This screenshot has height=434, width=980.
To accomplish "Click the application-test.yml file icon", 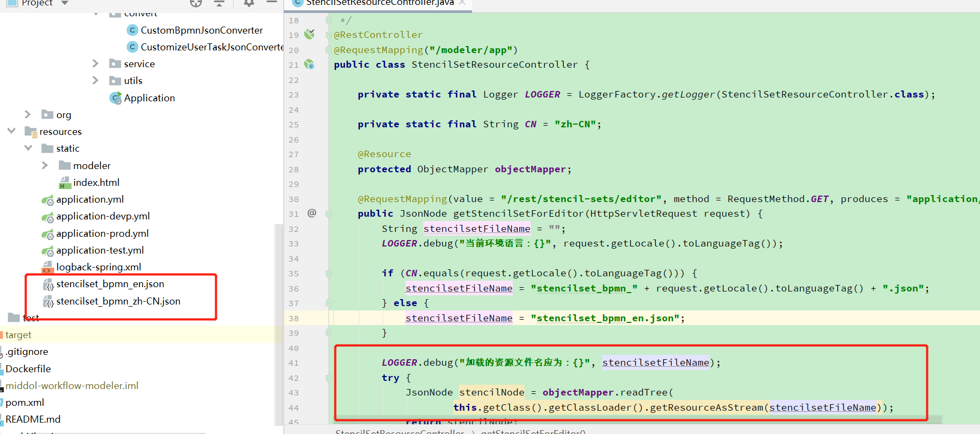I will click(x=48, y=251).
